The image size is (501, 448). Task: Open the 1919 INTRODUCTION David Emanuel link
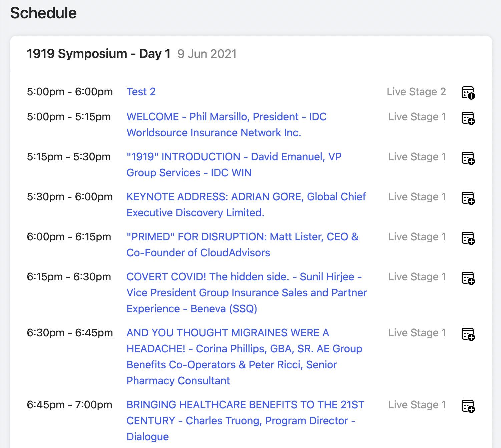(x=234, y=165)
